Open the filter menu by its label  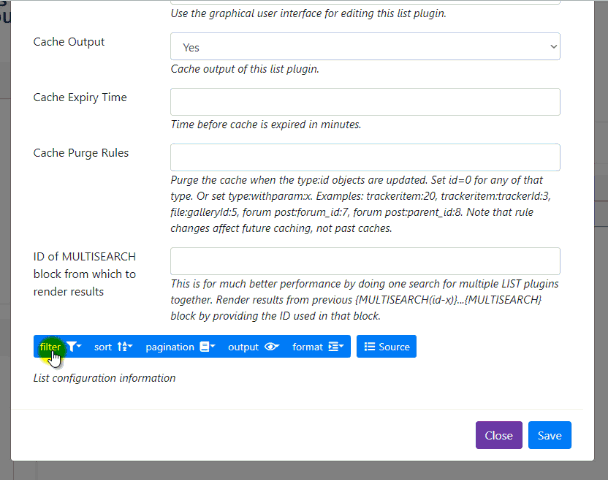tap(50, 347)
